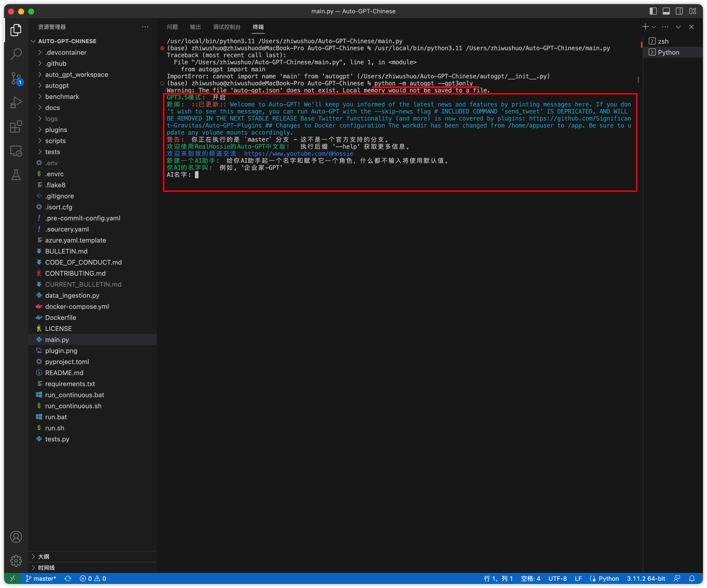707x588 pixels.
Task: Switch to the 调试控制台 debug console tab
Action: coord(227,27)
